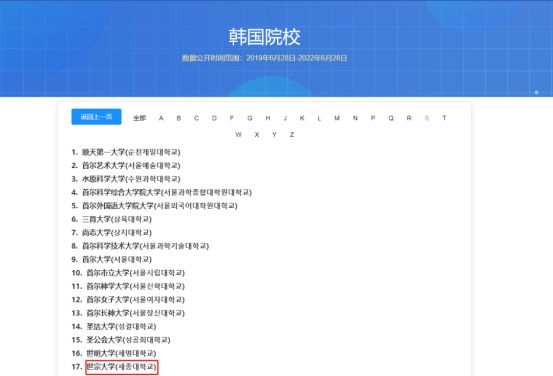Select the highlighted letter S filter
Image resolution: width=553 pixels, height=376 pixels.
click(427, 118)
